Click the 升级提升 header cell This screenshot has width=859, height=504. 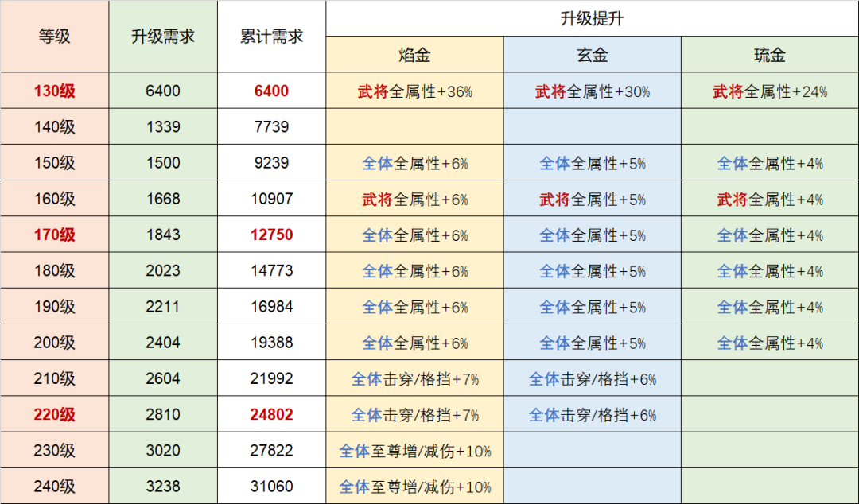point(593,18)
